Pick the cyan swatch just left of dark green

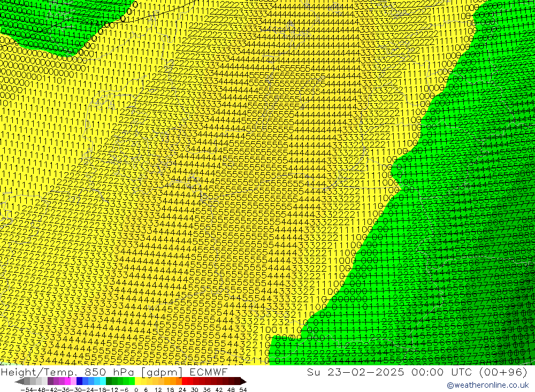[103, 381]
